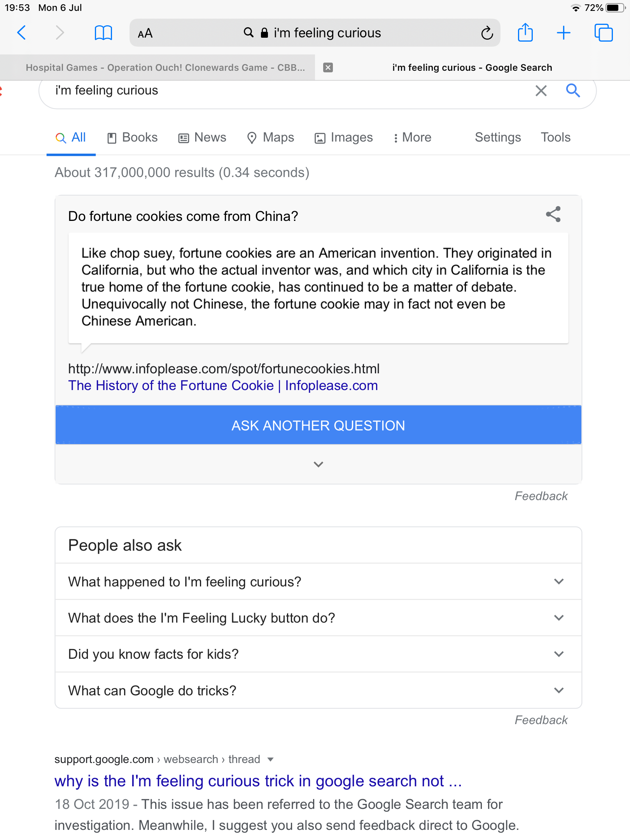Add a new tab with plus icon
630x840 pixels.
(x=563, y=33)
